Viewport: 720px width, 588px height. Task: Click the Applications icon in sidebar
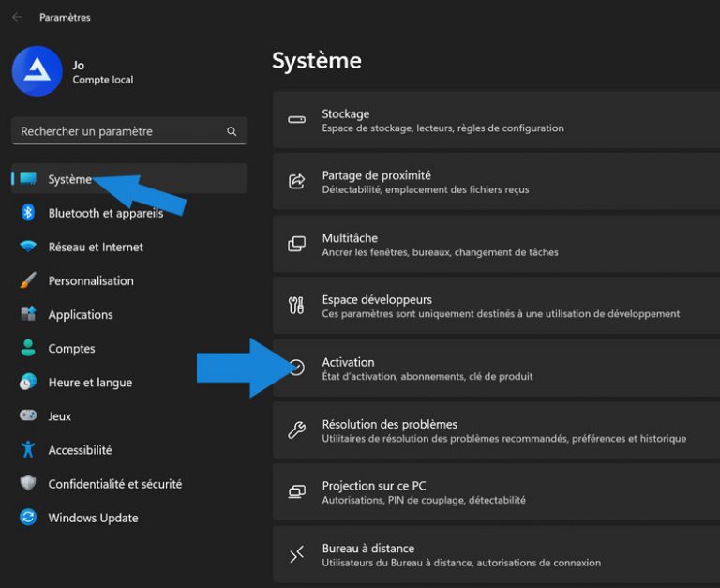tap(28, 314)
